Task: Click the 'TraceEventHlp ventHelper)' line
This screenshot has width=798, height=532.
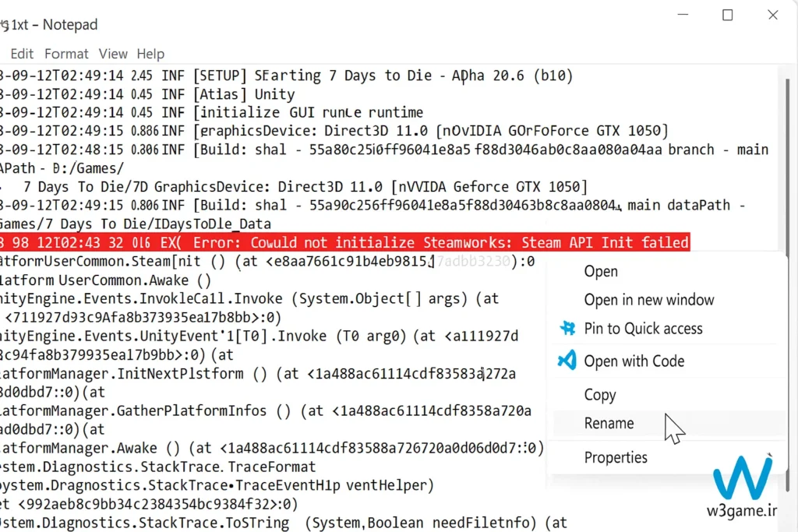Action: click(x=217, y=485)
